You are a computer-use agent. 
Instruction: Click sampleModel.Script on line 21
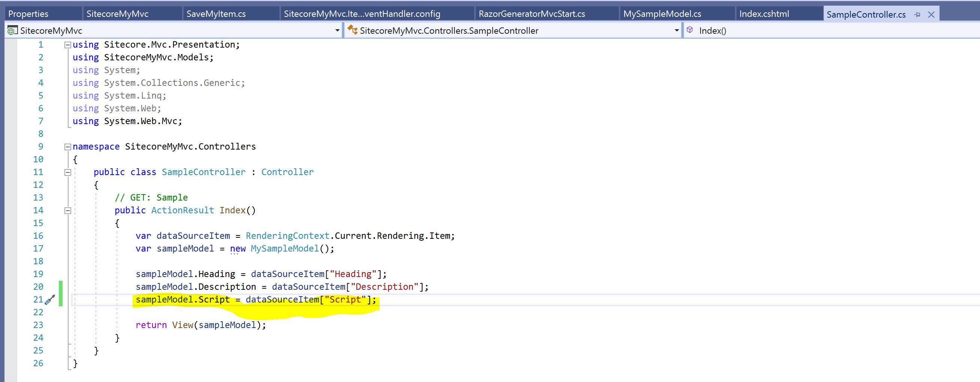(182, 300)
